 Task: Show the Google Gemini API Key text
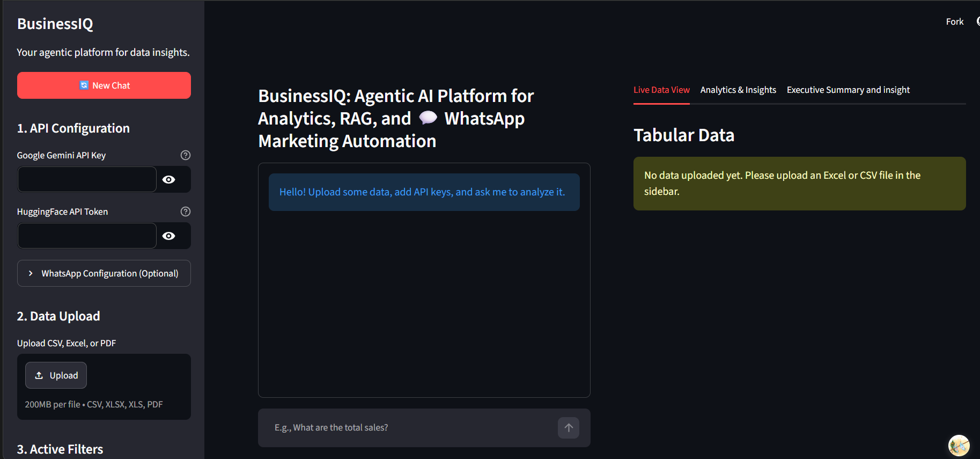169,179
